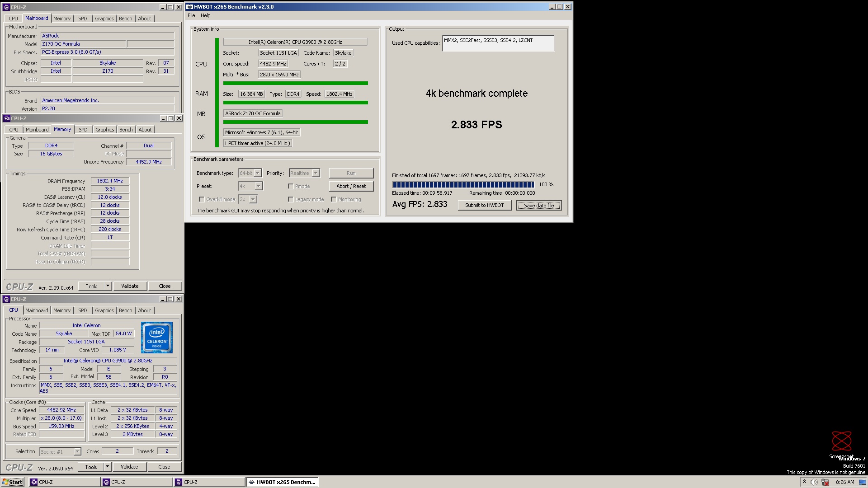Click title bar icon of CPU-Z Memory window
Viewport: 868px width, 488px height.
(x=6, y=118)
